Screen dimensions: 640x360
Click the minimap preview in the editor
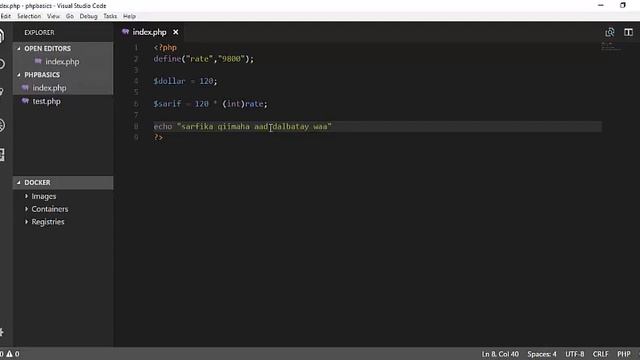[x=611, y=47]
